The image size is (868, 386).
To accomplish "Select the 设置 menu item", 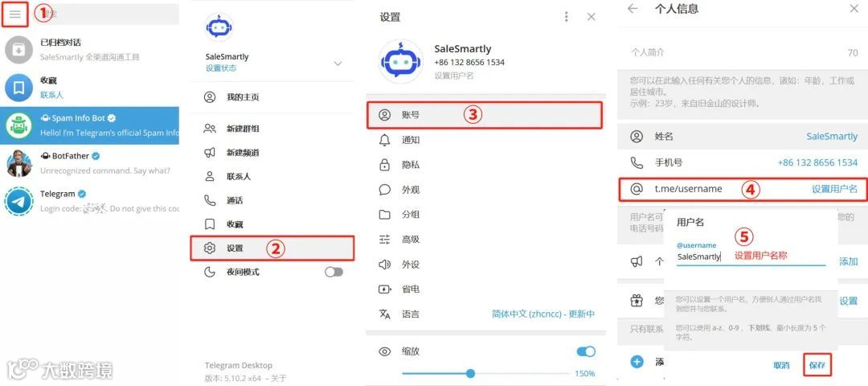I will [272, 248].
